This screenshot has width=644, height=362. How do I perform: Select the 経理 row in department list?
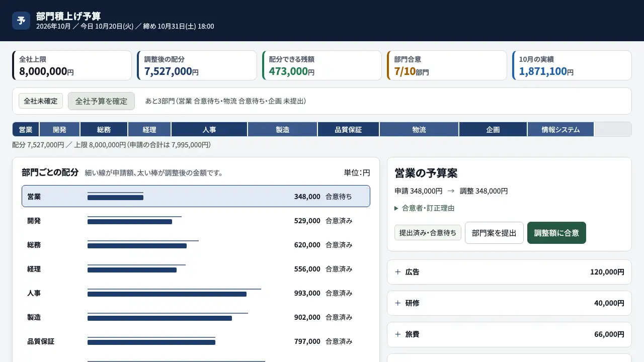coord(196,268)
